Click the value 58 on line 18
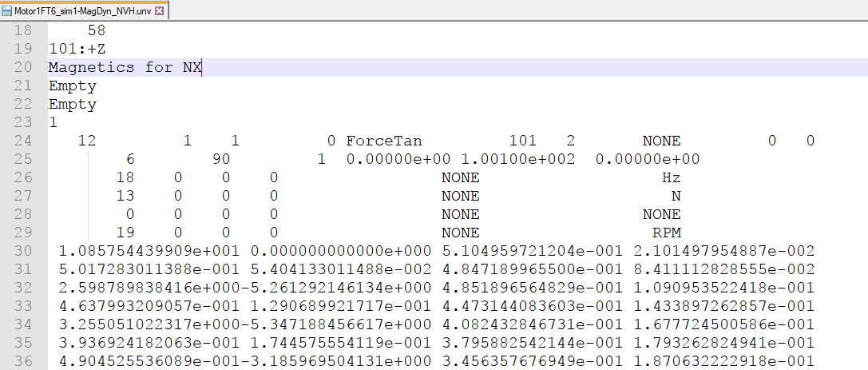 point(96,30)
